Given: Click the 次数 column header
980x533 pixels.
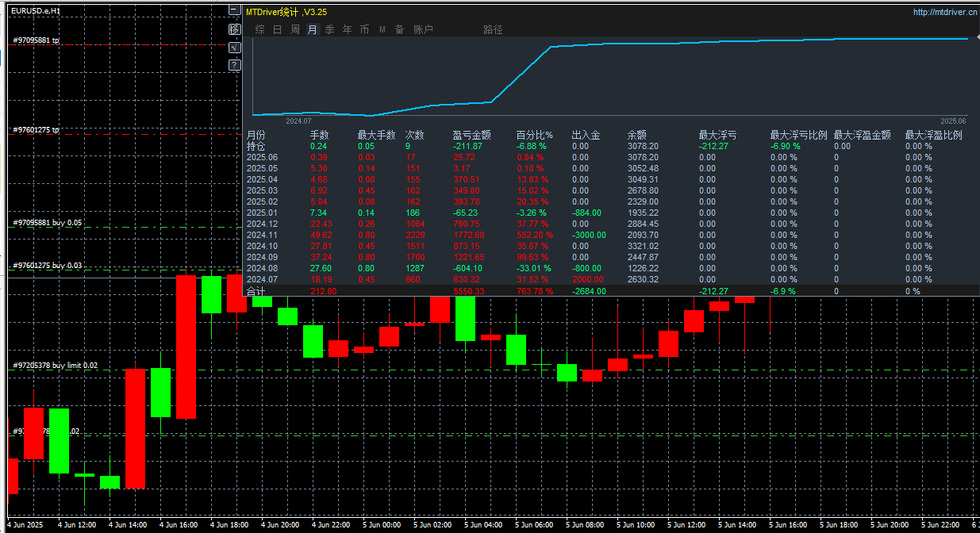Looking at the screenshot, I should tap(414, 135).
